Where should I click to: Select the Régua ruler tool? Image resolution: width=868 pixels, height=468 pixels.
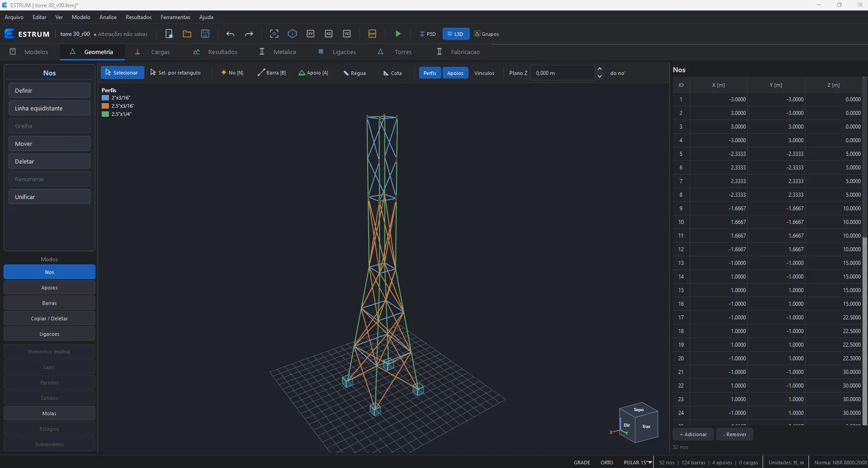click(355, 73)
